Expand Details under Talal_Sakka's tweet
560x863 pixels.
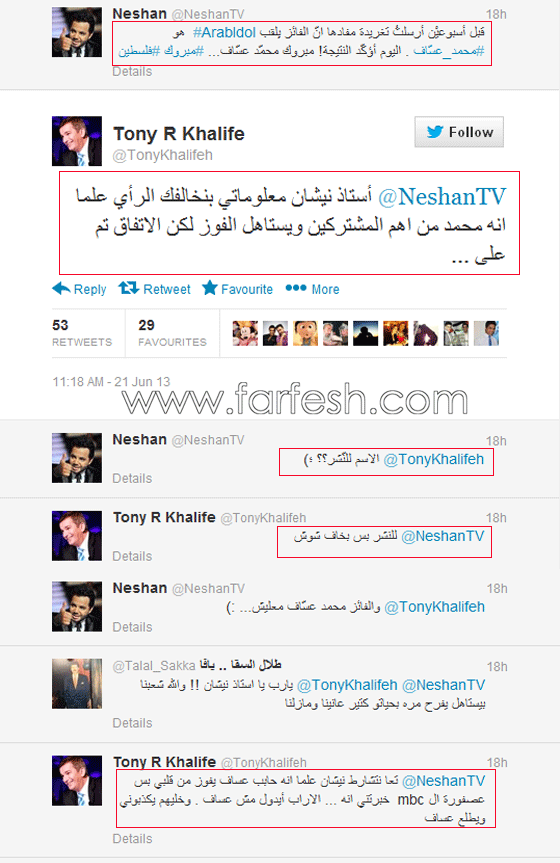point(132,723)
